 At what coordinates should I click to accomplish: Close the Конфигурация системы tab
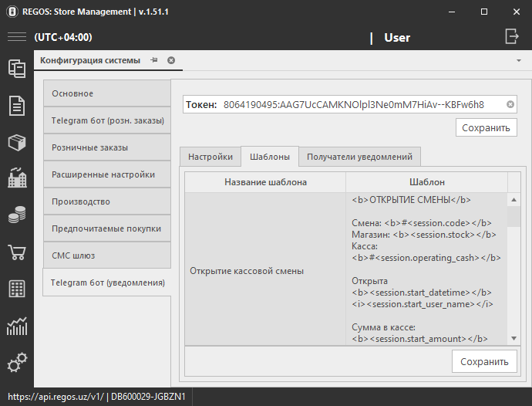(171, 60)
